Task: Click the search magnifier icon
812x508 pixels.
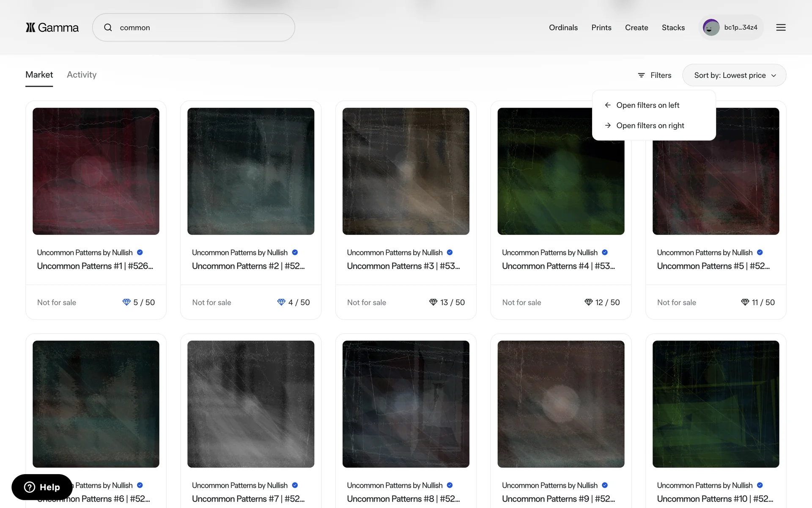Action: point(108,28)
